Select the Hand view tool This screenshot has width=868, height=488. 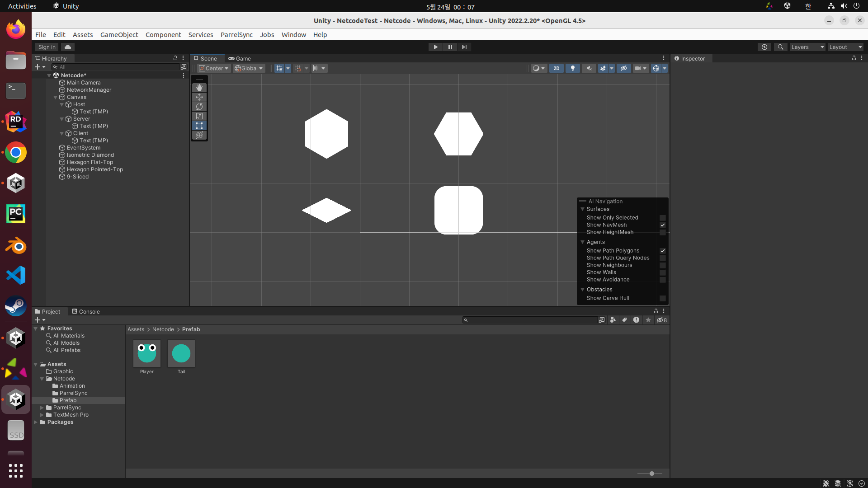point(199,88)
